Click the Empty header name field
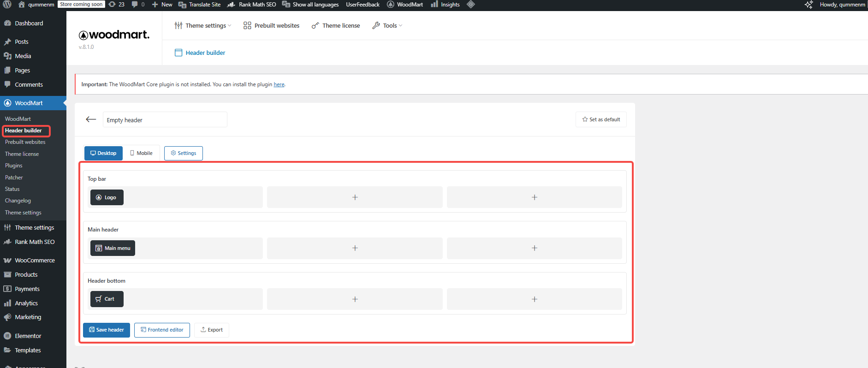The height and width of the screenshot is (368, 868). coord(165,120)
